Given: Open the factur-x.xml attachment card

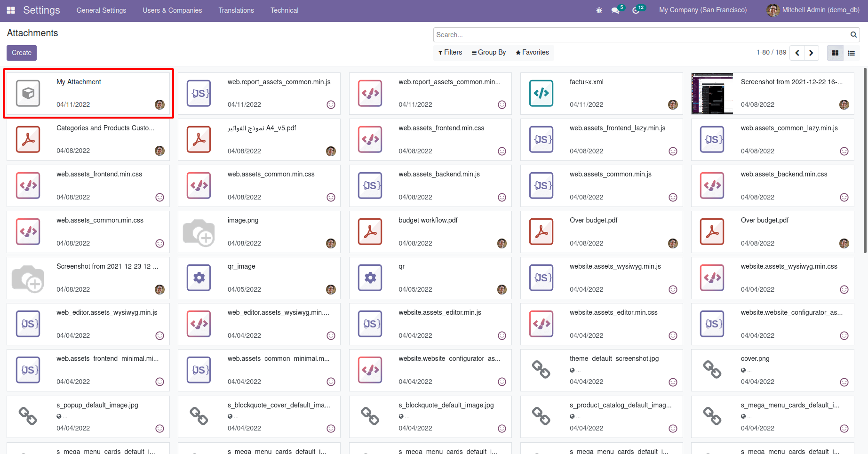Looking at the screenshot, I should (601, 93).
